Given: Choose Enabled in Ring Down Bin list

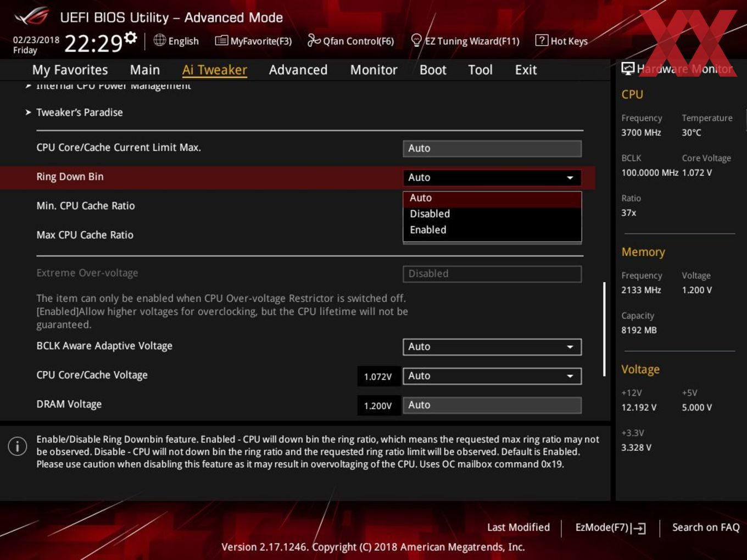Looking at the screenshot, I should coord(492,230).
